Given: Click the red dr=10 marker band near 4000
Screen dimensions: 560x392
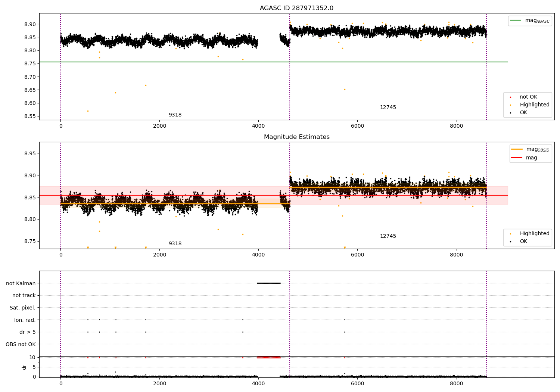Looking at the screenshot, I should pyautogui.click(x=269, y=357).
